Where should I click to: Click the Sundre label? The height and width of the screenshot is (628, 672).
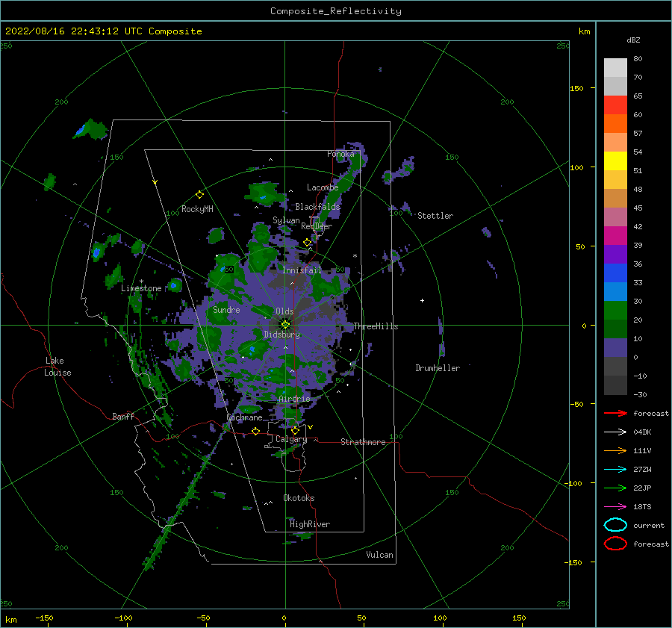pos(226,310)
